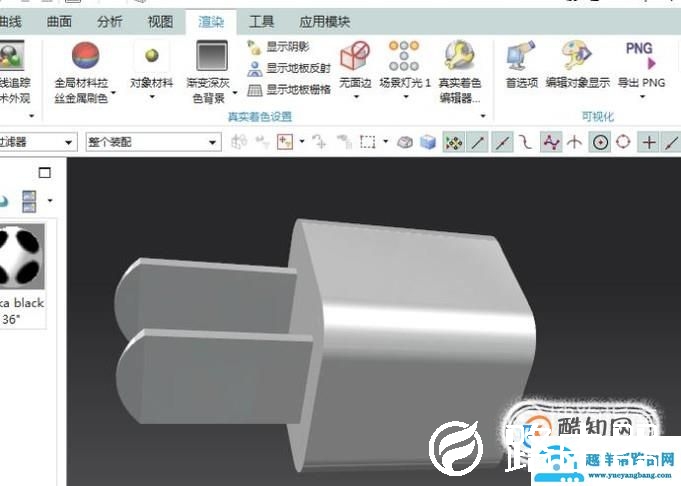The image size is (681, 486).
Task: Switch to the Tools (工具) tab
Action: [x=261, y=22]
